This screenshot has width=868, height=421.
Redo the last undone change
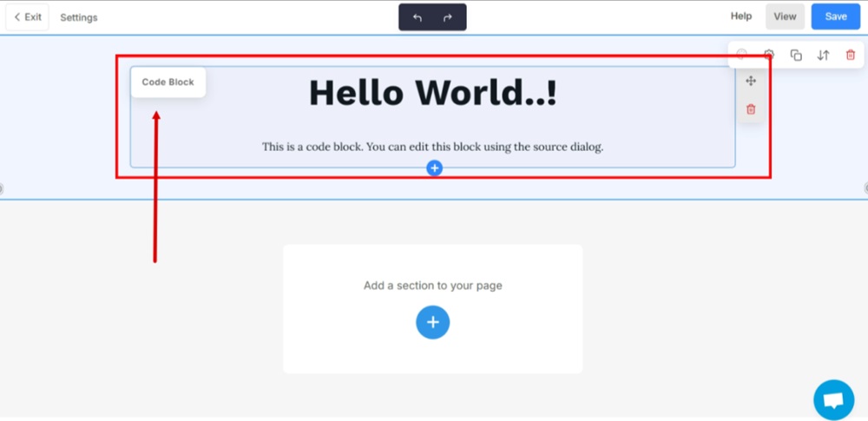447,17
